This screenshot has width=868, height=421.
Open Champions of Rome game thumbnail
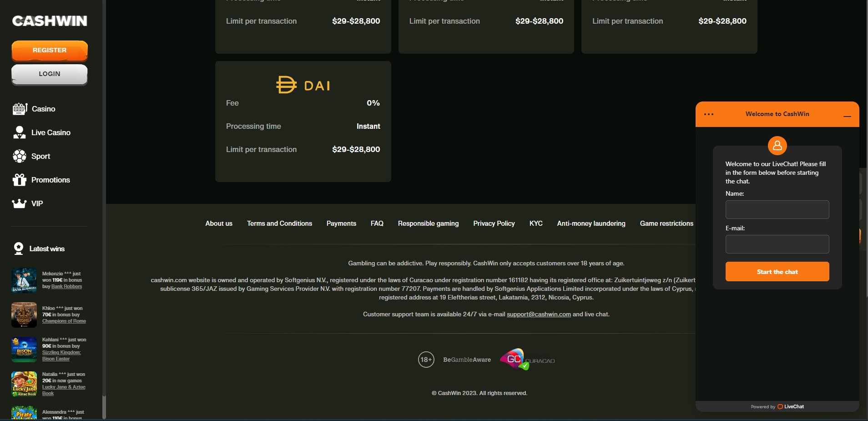24,314
